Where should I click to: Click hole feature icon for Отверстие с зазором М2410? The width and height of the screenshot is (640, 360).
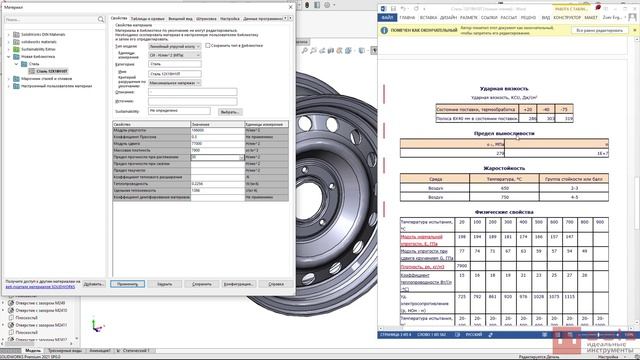tap(11, 311)
